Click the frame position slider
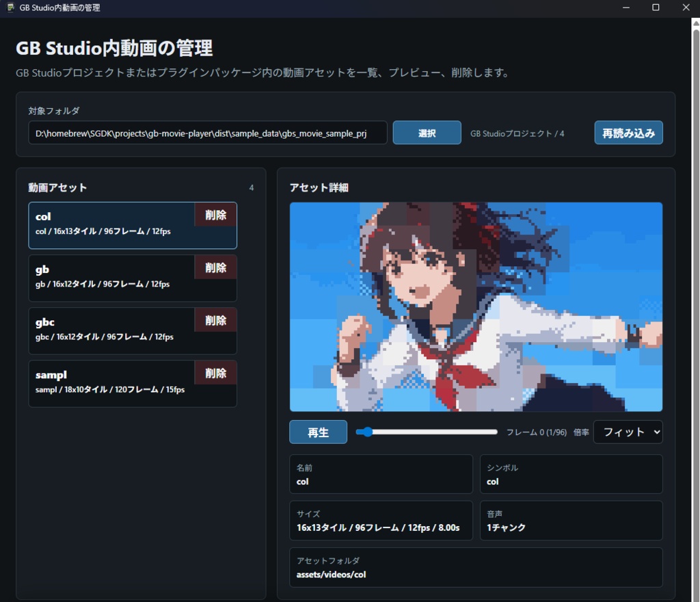 (427, 432)
